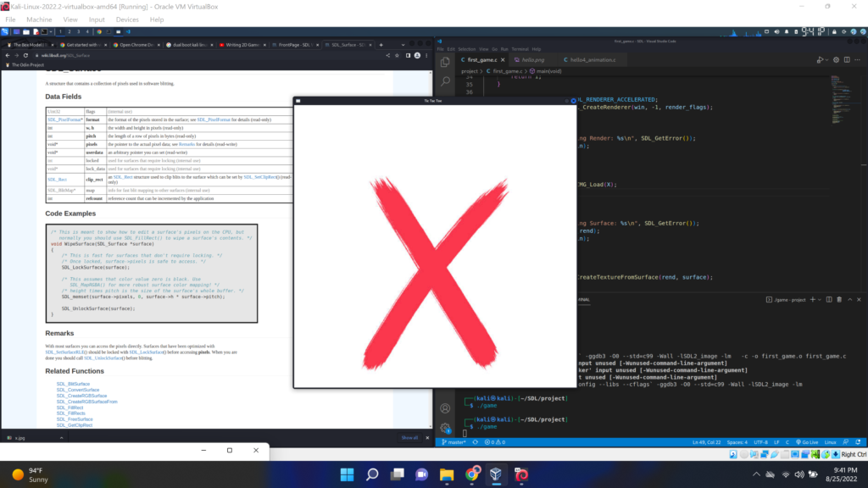Click Show all downloads button
Screen dimensions: 868x488
(409, 438)
